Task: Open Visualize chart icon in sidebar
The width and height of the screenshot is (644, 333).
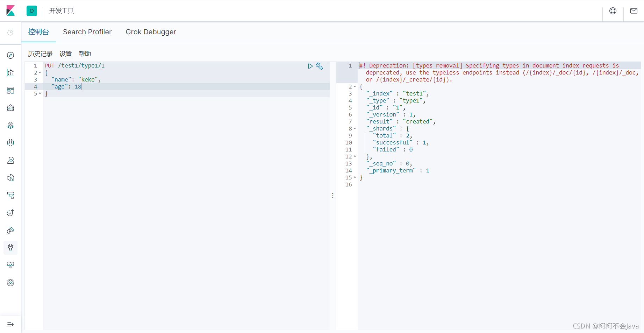Action: click(10, 73)
